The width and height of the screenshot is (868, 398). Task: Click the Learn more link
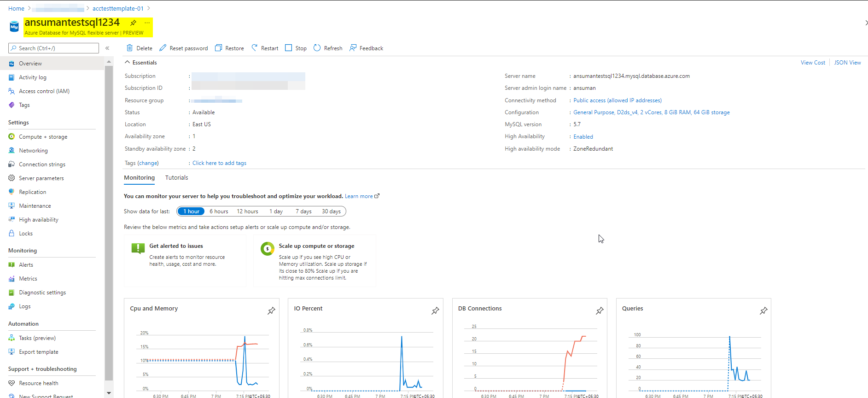[362, 196]
